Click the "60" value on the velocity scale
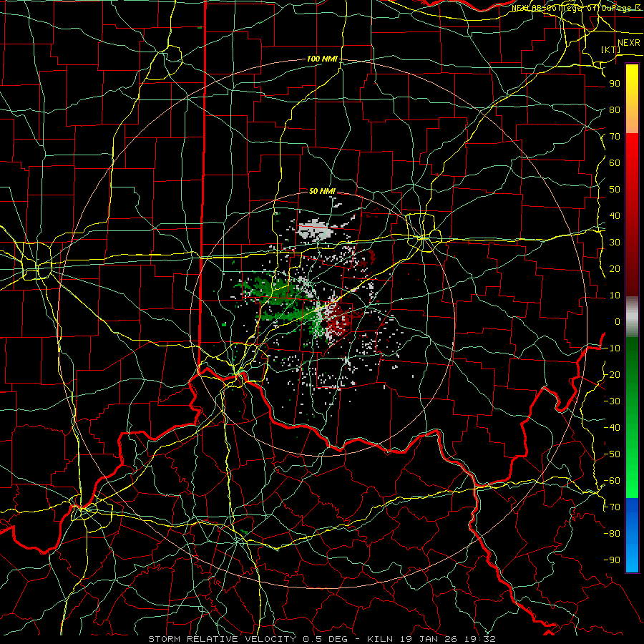Image resolution: width=644 pixels, height=644 pixels. click(615, 163)
